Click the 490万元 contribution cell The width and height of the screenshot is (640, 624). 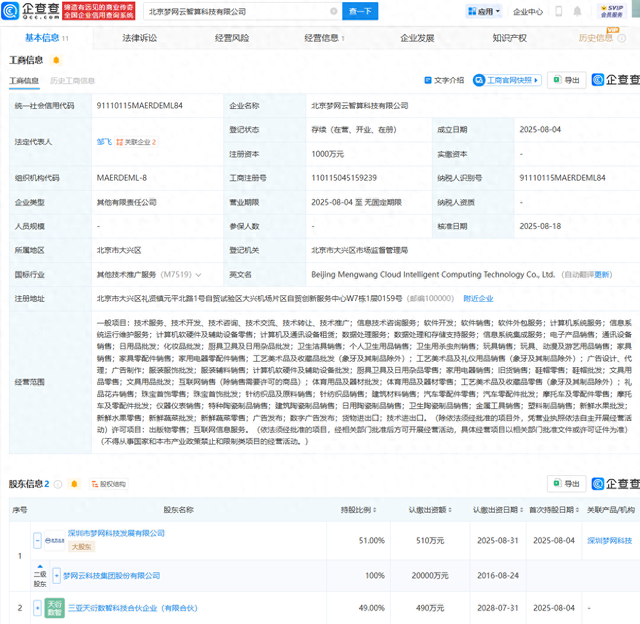pyautogui.click(x=430, y=608)
